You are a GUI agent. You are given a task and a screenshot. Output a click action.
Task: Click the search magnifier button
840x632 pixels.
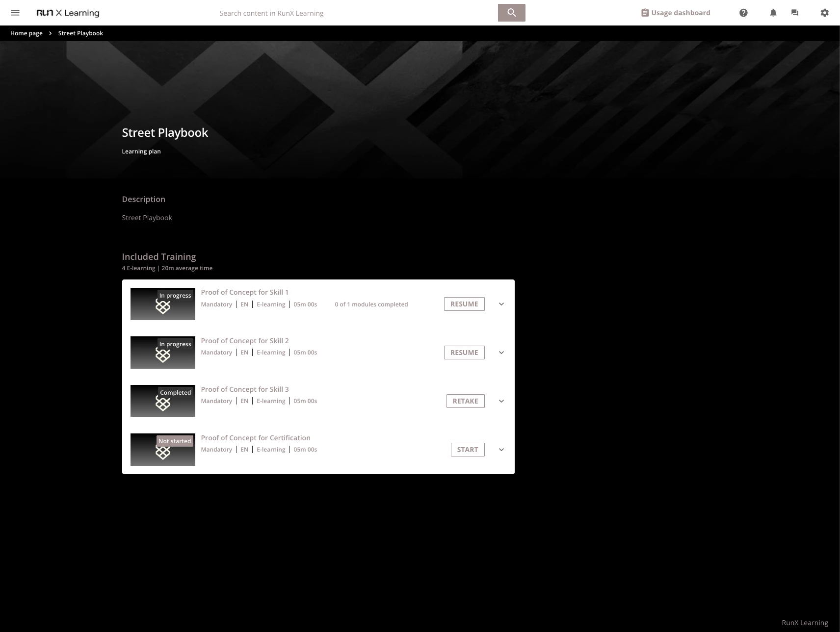coord(511,13)
